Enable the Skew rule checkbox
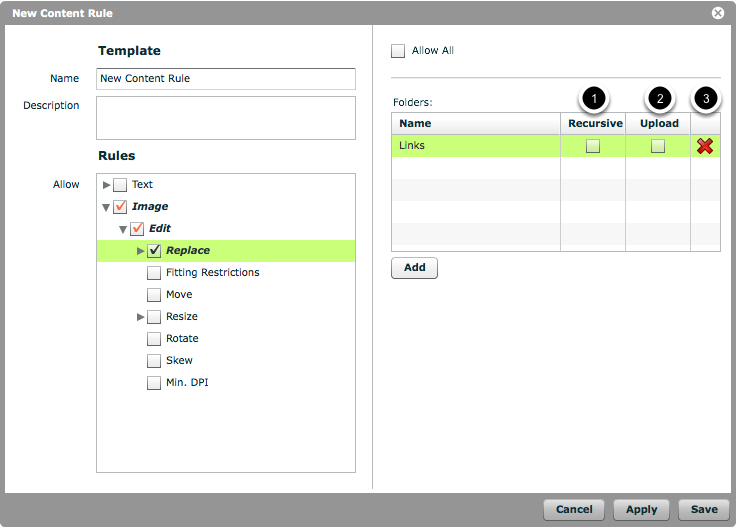Screen dimensions: 737x528 (x=154, y=361)
